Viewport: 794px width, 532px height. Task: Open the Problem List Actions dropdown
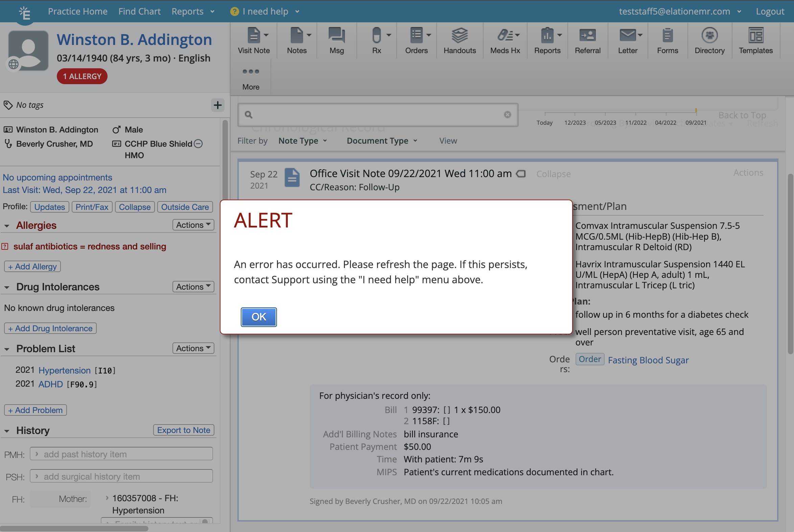[x=193, y=348]
